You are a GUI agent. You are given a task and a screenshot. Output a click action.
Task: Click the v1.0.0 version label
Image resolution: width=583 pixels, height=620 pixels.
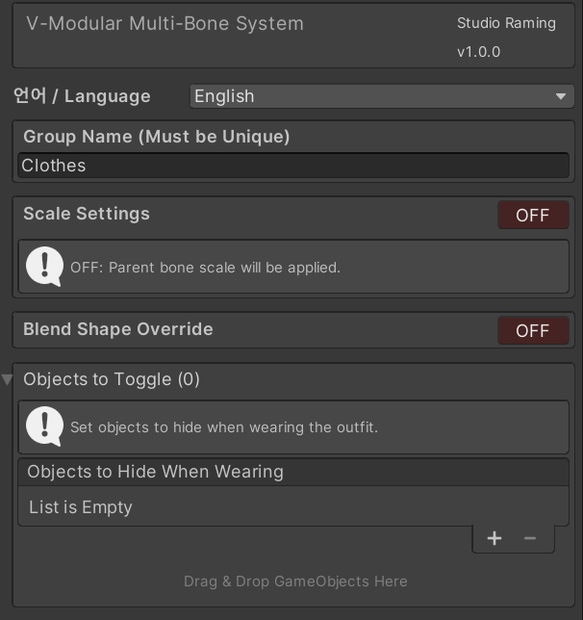pos(479,52)
